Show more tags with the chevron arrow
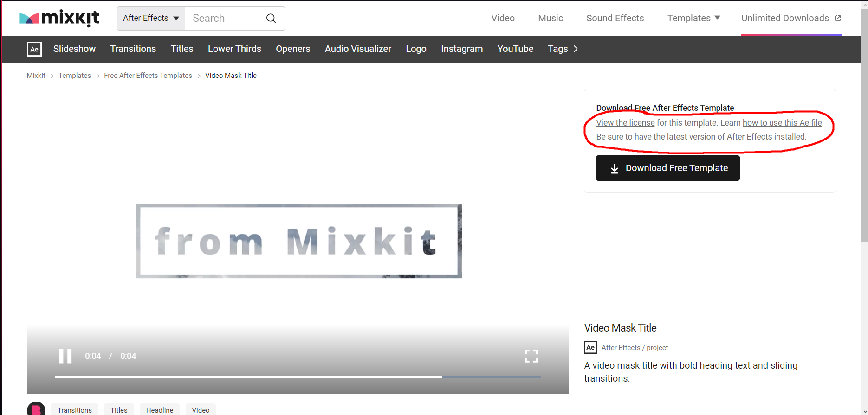This screenshot has height=415, width=868. [576, 49]
